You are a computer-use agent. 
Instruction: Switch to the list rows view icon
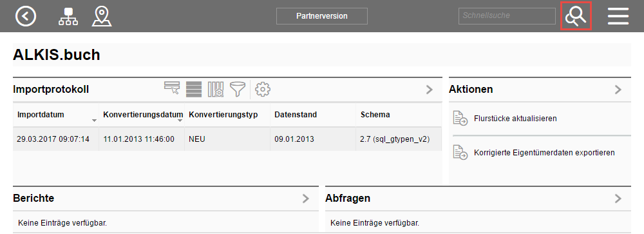click(194, 89)
